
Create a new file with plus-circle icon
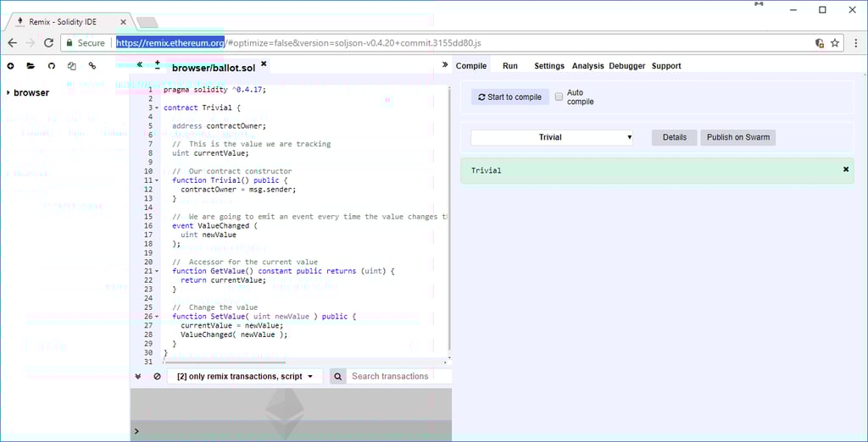10,66
